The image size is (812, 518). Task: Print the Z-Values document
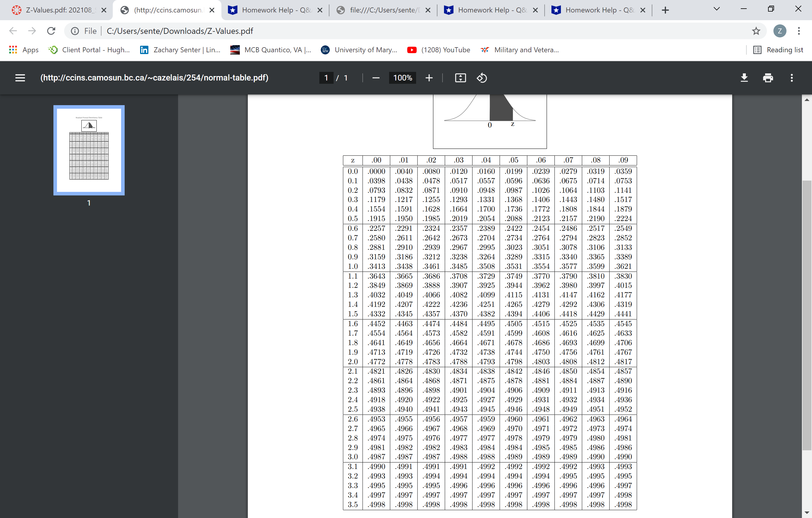tap(768, 78)
